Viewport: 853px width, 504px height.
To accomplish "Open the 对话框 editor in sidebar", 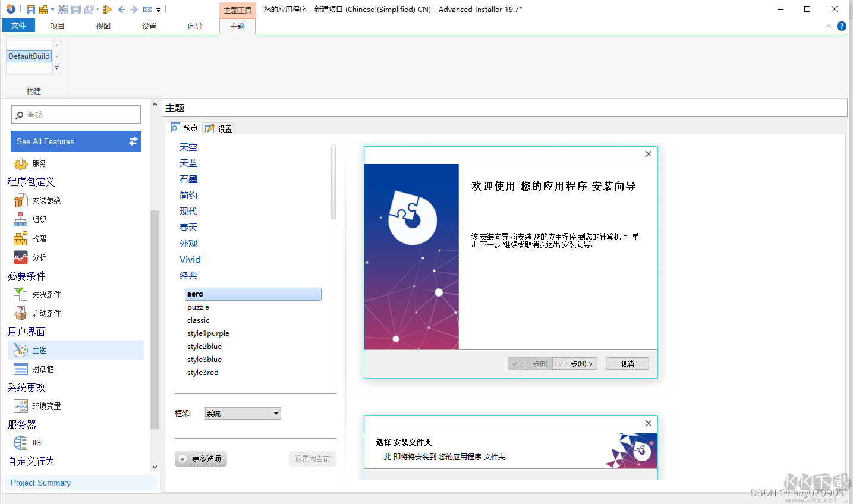I will (44, 368).
